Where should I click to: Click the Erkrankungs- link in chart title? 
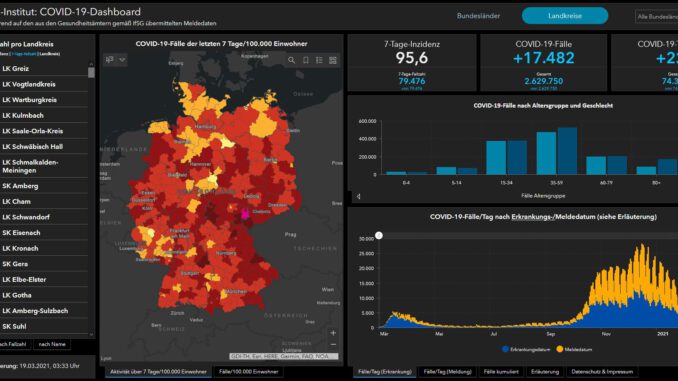point(533,217)
